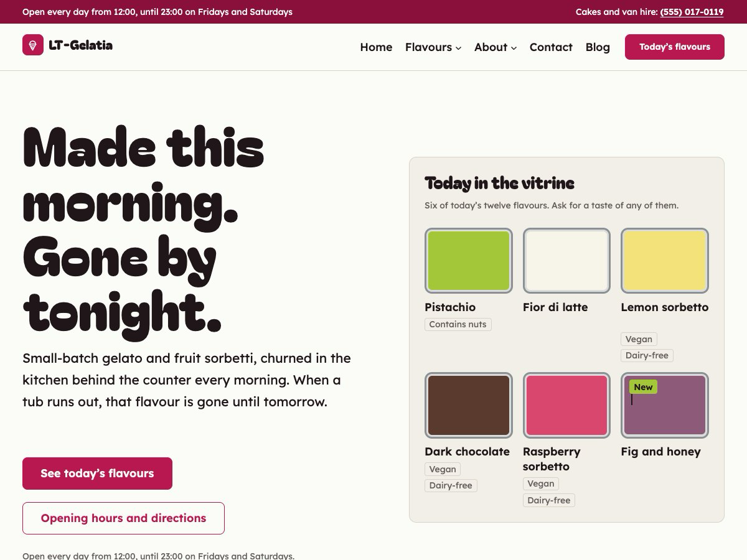Click the Lemon sorbetto flavour name
The image size is (747, 560).
[665, 307]
